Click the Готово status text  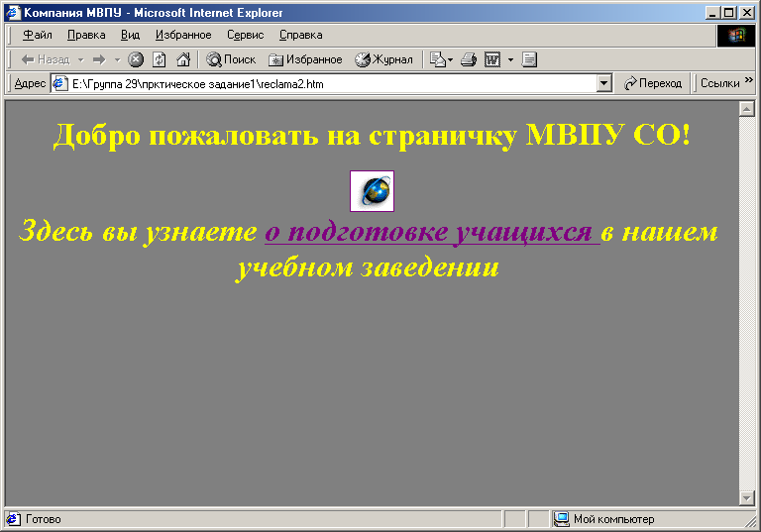44,519
